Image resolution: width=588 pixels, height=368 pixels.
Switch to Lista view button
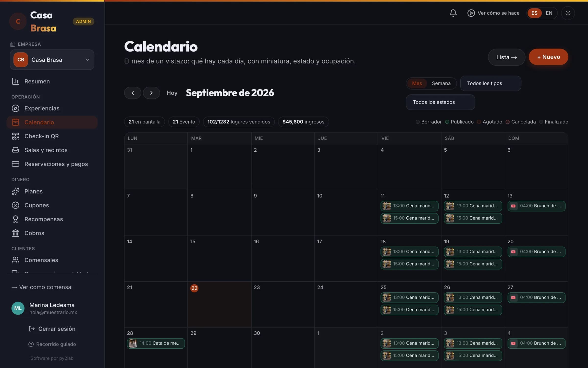[506, 57]
